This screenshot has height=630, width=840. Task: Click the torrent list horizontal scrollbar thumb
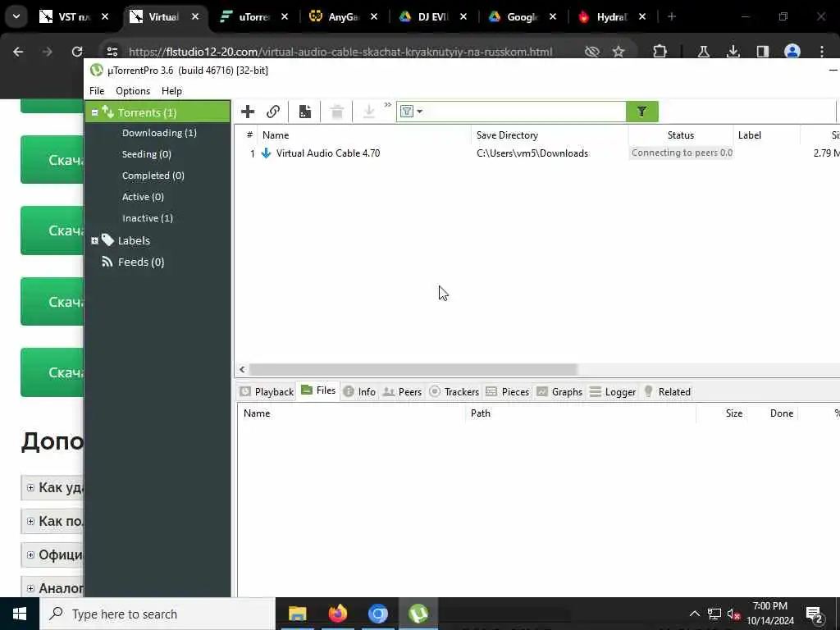point(413,369)
